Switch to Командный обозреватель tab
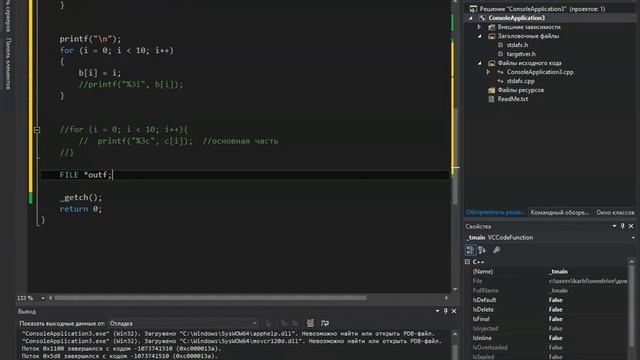Image resolution: width=640 pixels, height=360 pixels. (560, 212)
